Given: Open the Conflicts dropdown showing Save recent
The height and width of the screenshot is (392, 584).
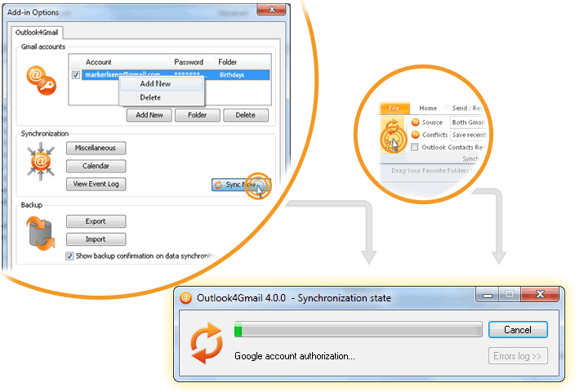Looking at the screenshot, I should pyautogui.click(x=469, y=135).
